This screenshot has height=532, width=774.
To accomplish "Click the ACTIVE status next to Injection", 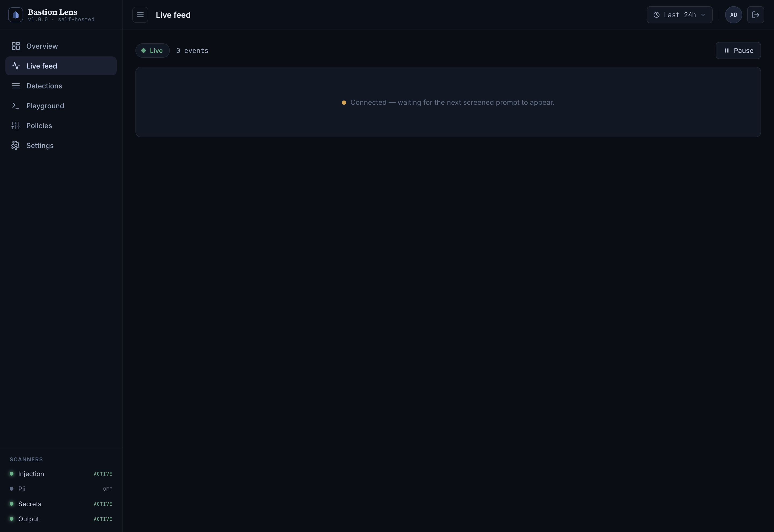I will tap(103, 474).
